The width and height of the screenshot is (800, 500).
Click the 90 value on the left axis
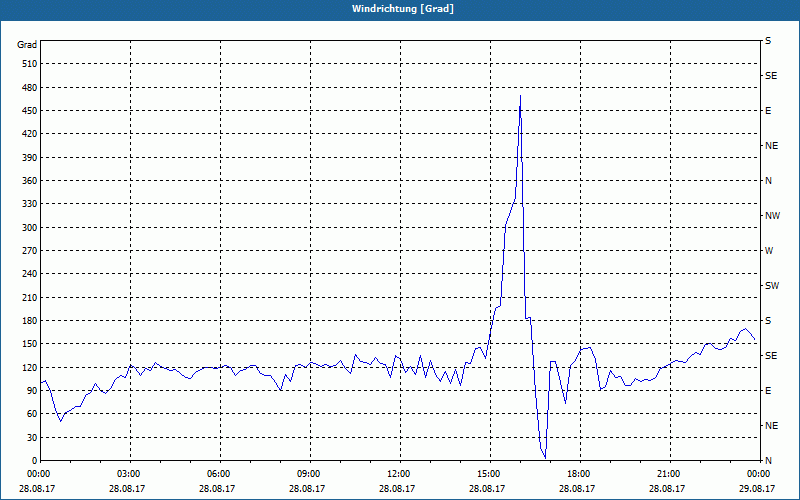(x=32, y=390)
